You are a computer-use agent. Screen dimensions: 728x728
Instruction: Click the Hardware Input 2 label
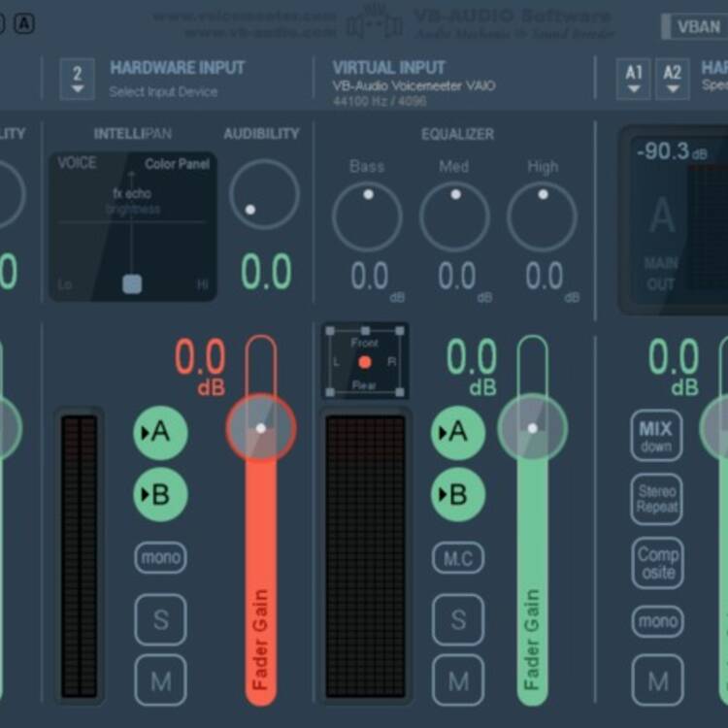pos(178,68)
